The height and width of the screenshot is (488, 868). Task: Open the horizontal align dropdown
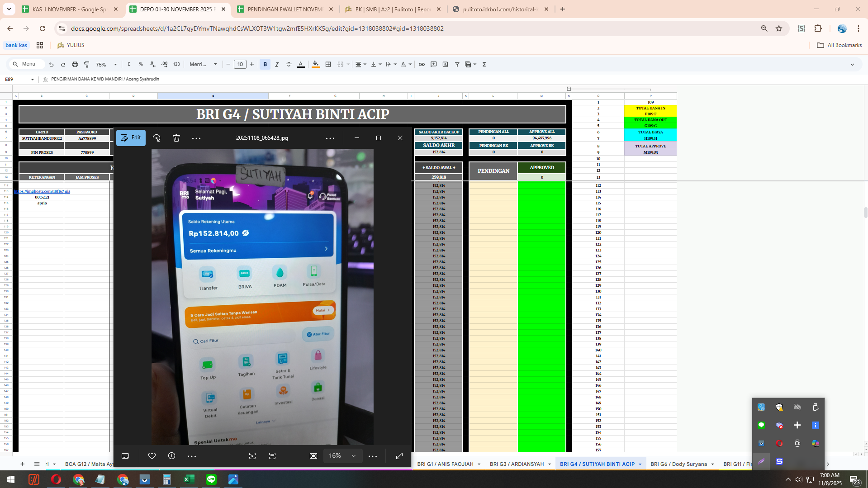point(360,64)
